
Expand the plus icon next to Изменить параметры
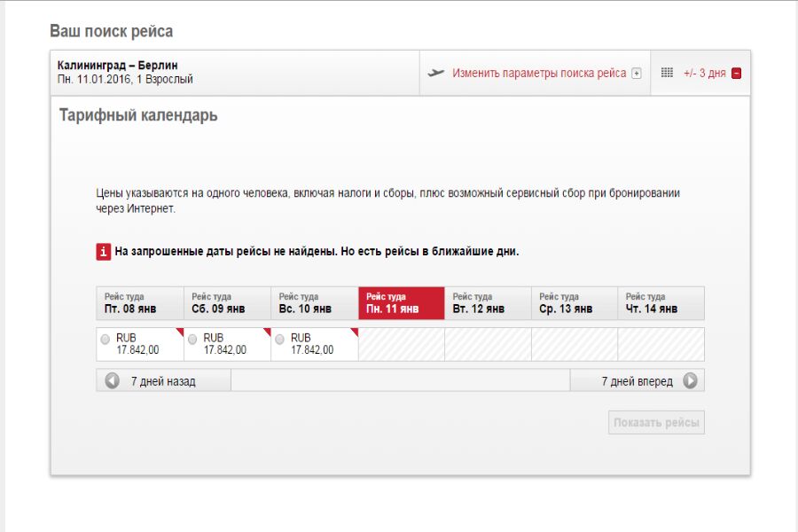tap(636, 74)
